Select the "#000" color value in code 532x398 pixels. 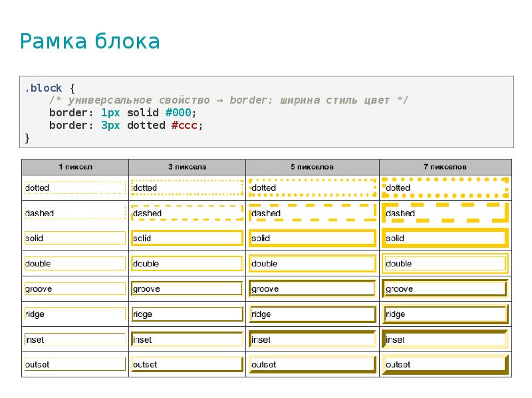[178, 112]
